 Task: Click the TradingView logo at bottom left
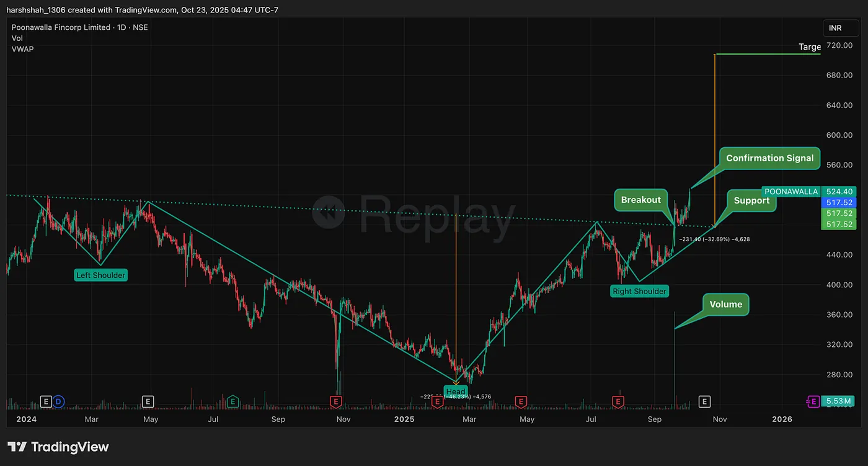[x=58, y=447]
